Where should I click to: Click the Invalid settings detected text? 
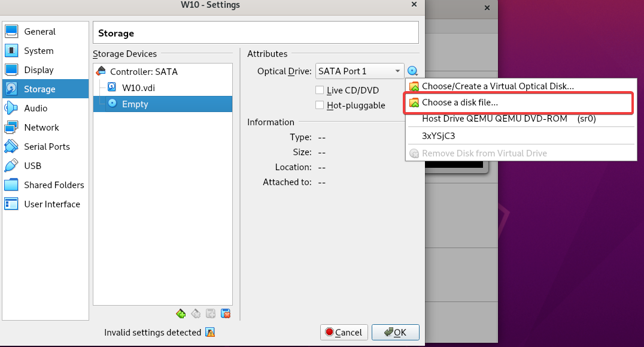click(x=153, y=332)
